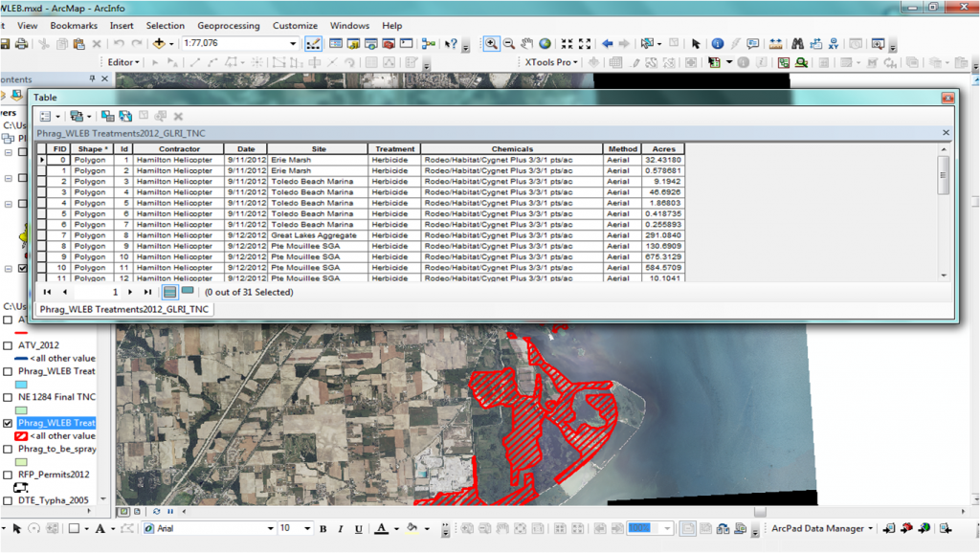Viewport: 980px width, 553px height.
Task: Open the Bookmarks menu
Action: click(x=74, y=26)
